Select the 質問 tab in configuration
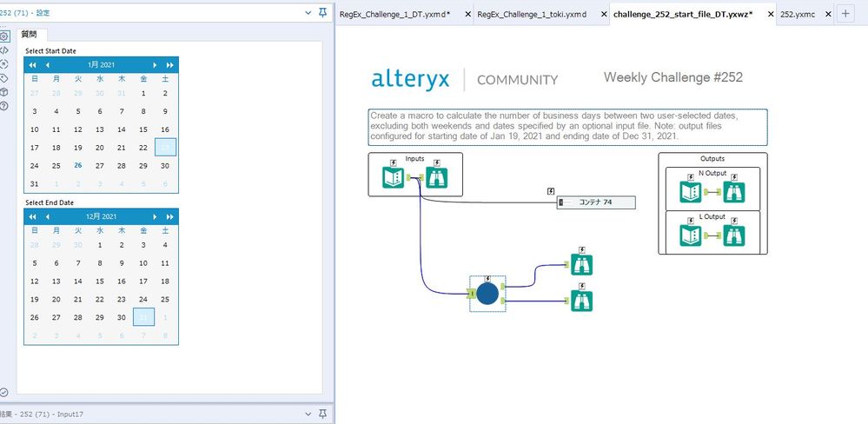The image size is (868, 424). tap(29, 34)
